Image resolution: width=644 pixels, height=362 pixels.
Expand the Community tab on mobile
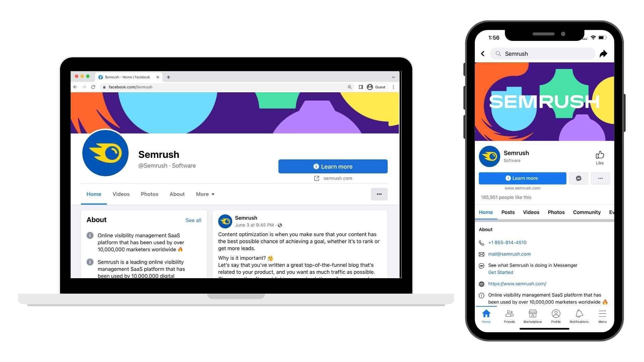click(x=586, y=212)
